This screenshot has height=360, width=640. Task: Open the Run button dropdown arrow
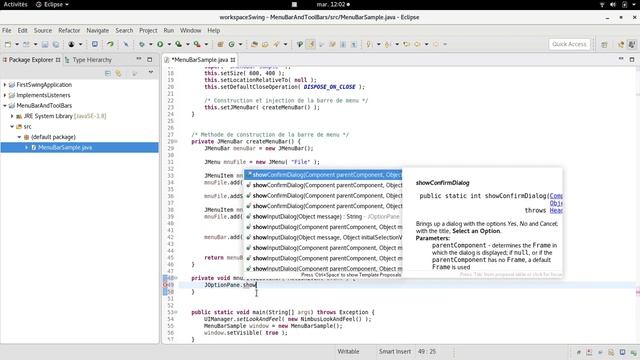click(169, 44)
